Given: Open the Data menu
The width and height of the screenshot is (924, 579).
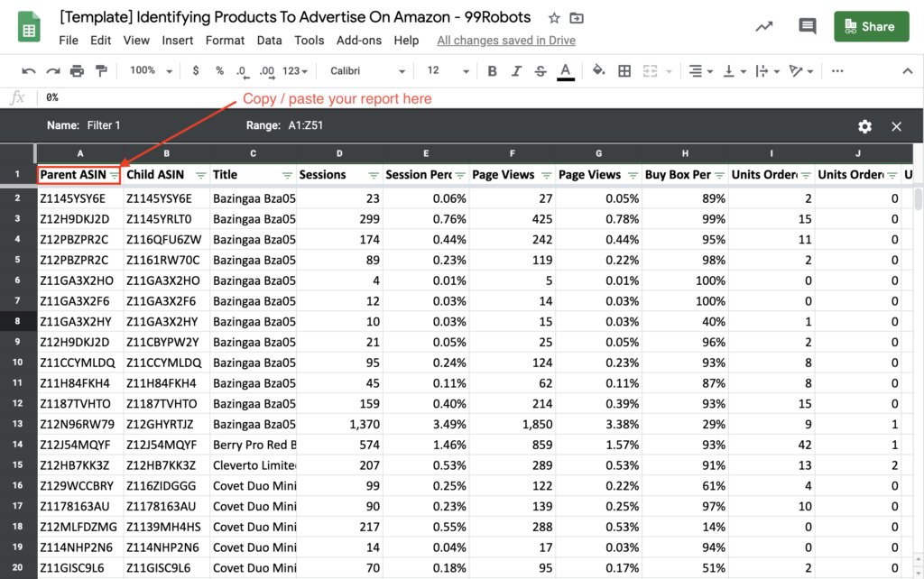Looking at the screenshot, I should [269, 41].
